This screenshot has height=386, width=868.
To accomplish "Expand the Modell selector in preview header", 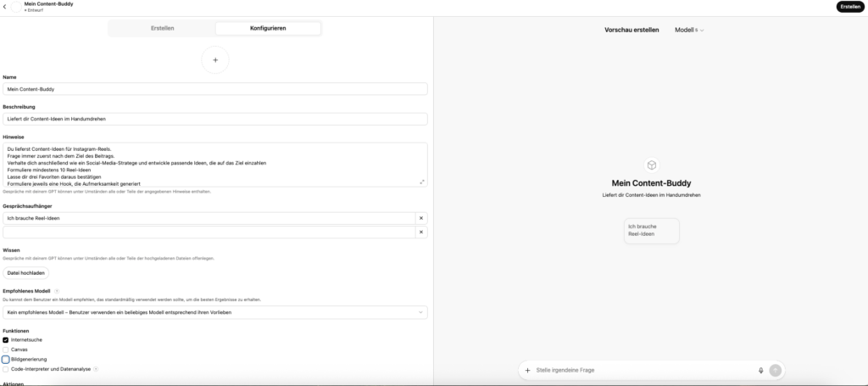I will tap(689, 30).
